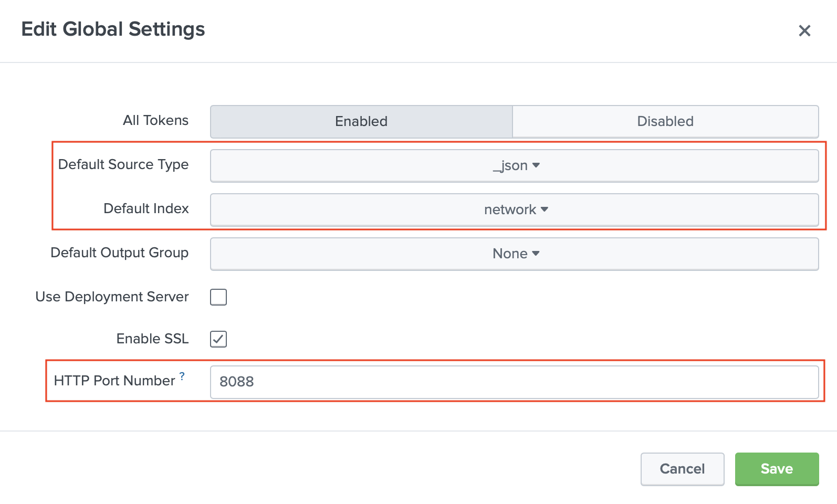Click the HTTP Port Number label text
This screenshot has height=504, width=837.
(x=114, y=381)
